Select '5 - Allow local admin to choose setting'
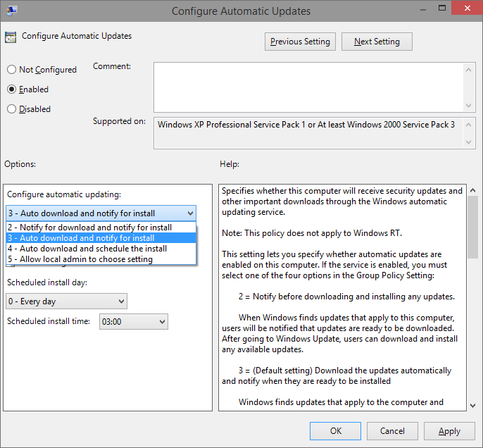The height and width of the screenshot is (448, 483). pyautogui.click(x=80, y=259)
